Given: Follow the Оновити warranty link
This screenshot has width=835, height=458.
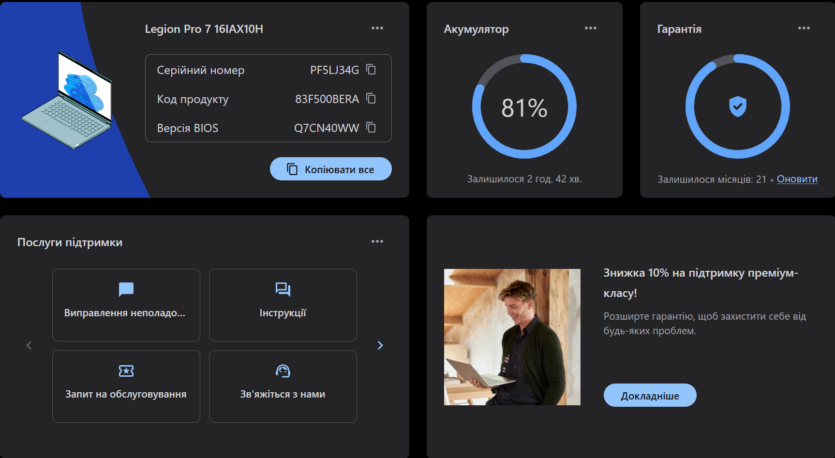Looking at the screenshot, I should click(797, 179).
